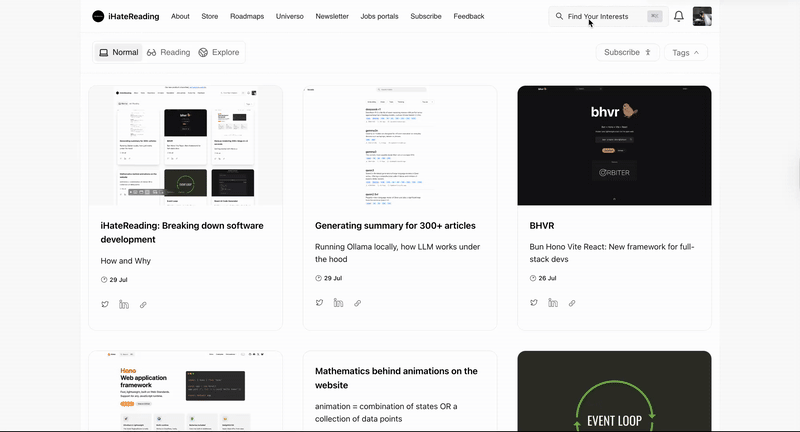Open Universo in the navbar
Screen dimensions: 800x432
click(290, 16)
